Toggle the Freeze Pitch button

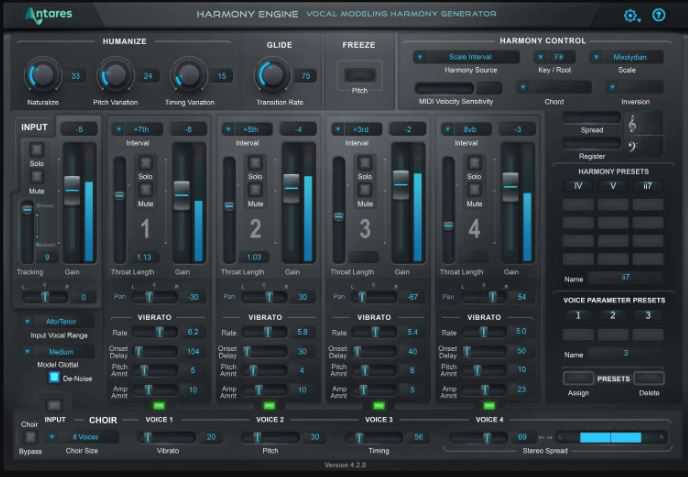360,75
